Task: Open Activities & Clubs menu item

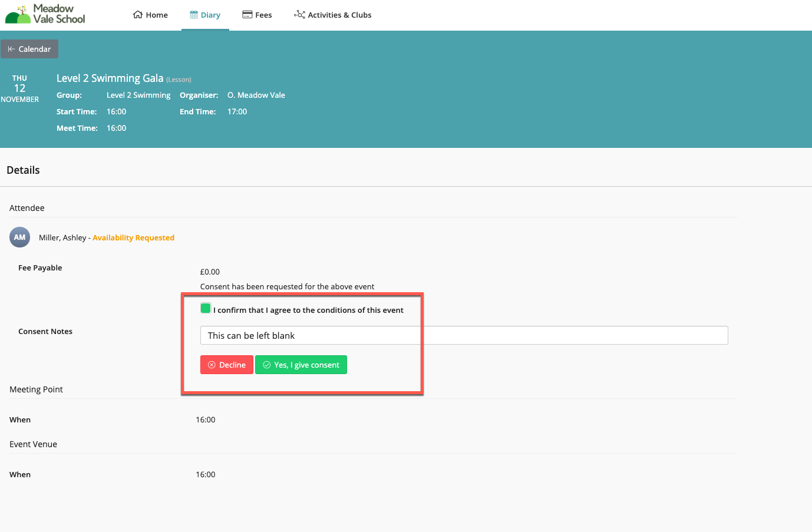Action: coord(333,15)
